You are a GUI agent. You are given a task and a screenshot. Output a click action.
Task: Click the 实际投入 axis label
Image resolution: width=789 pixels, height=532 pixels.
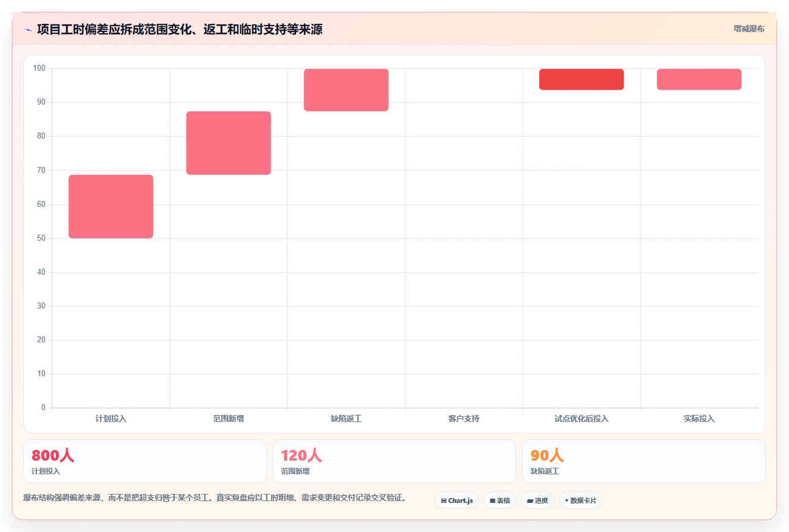click(x=699, y=418)
